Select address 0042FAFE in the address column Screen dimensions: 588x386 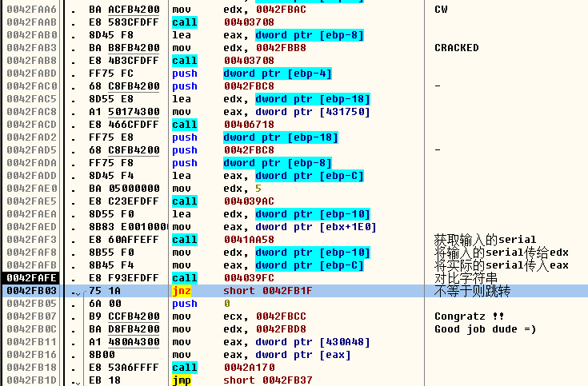31,278
